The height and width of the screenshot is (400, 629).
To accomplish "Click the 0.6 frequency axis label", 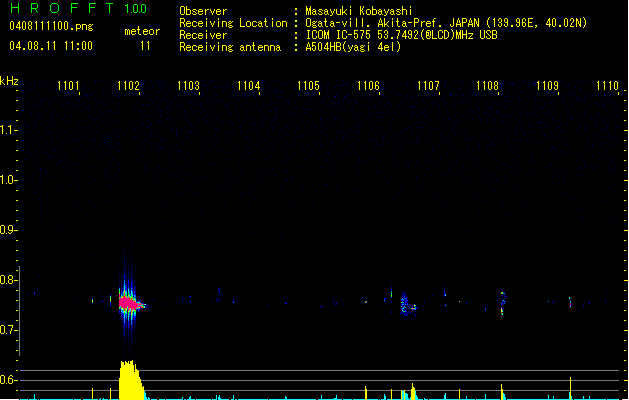I will [x=7, y=380].
